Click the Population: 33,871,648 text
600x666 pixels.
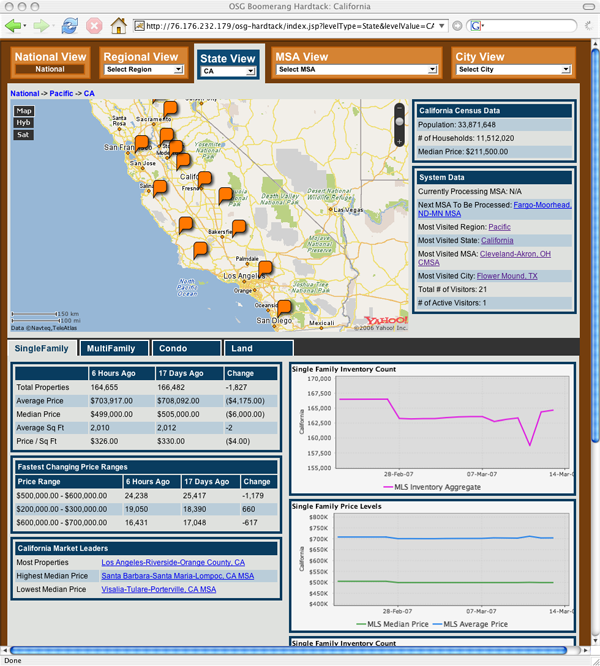point(456,125)
